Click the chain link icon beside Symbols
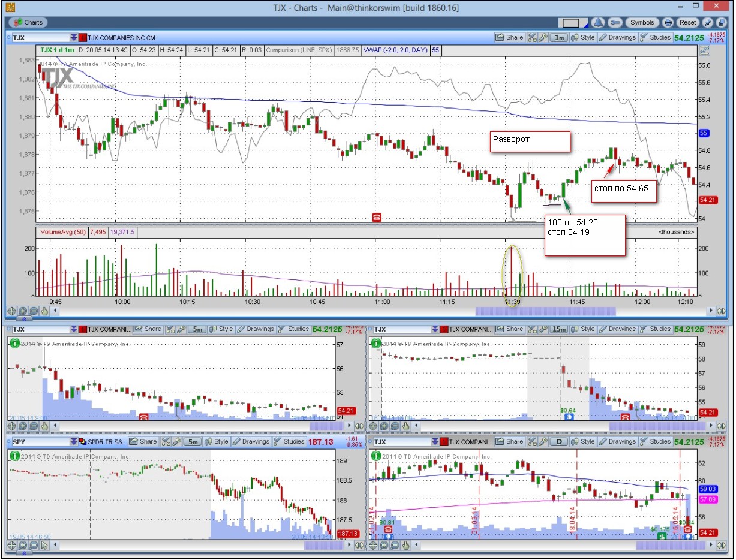Viewport: 736px width, 560px height. click(615, 22)
